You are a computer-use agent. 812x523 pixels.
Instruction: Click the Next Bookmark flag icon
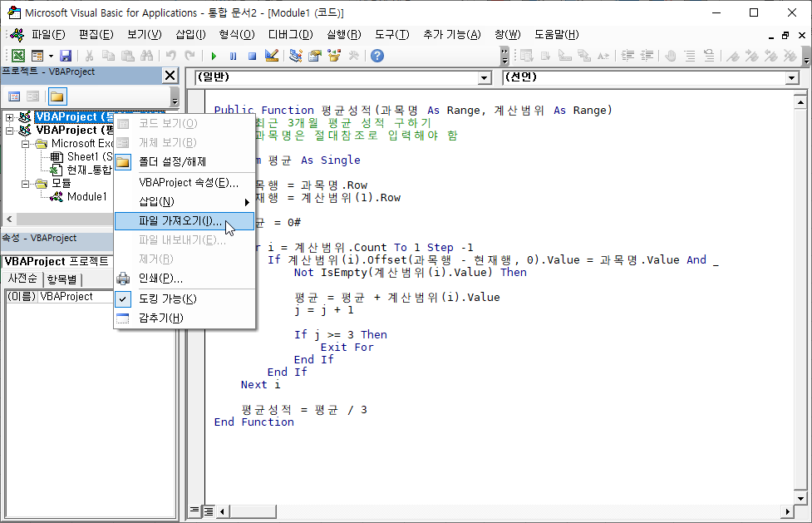click(x=752, y=56)
